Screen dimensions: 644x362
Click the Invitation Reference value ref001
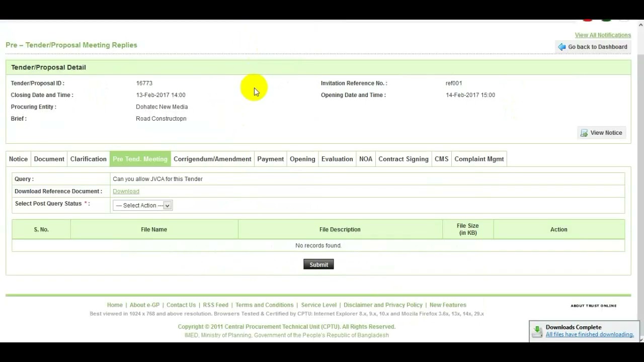454,83
